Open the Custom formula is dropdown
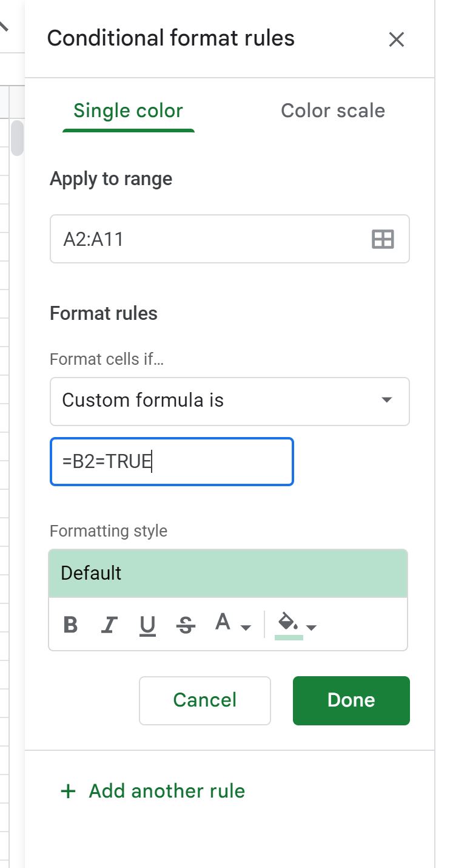 pos(230,401)
